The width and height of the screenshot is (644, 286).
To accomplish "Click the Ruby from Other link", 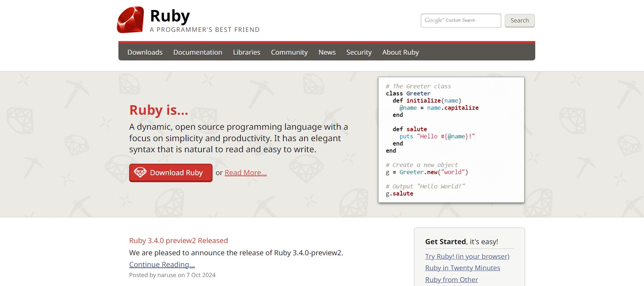I will (x=451, y=280).
